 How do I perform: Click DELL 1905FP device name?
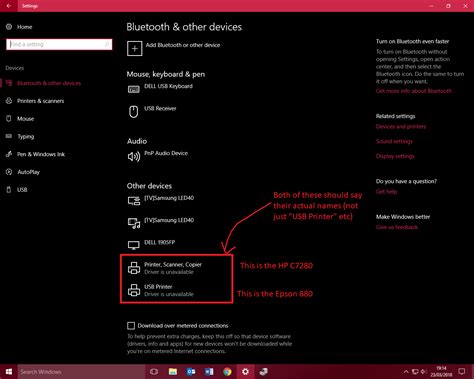(159, 242)
